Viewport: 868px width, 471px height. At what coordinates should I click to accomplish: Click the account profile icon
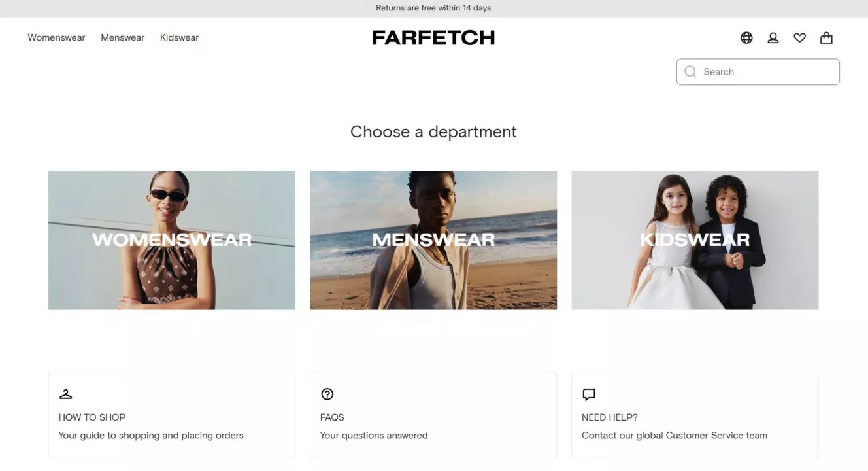773,38
